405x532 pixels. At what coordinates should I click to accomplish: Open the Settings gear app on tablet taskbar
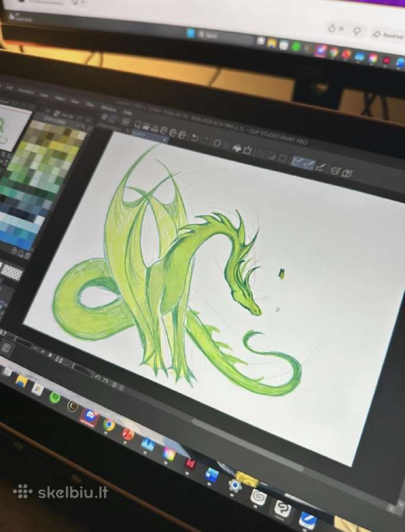coord(235,485)
